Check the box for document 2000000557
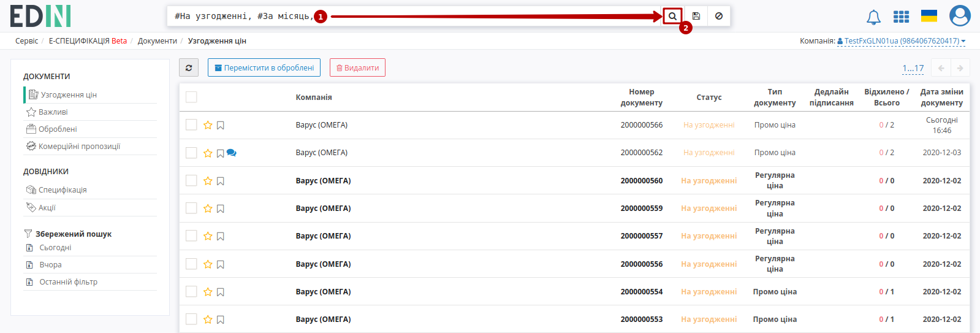This screenshot has width=980, height=333. click(x=191, y=235)
